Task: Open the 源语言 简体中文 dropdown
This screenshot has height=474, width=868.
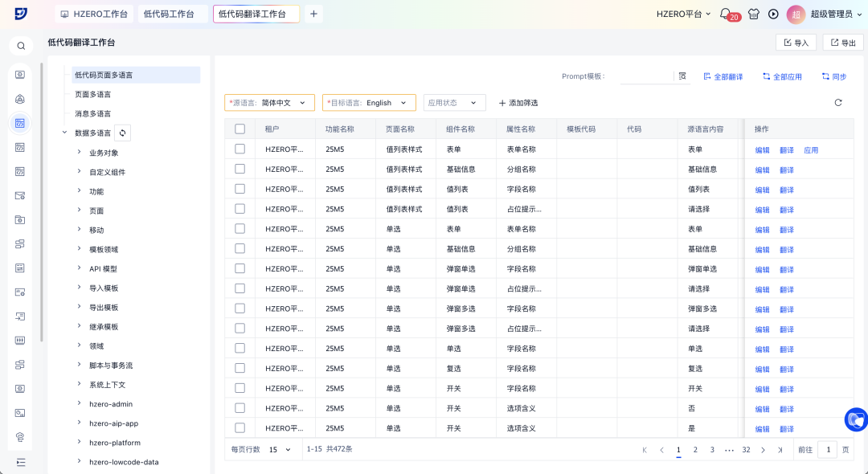Action: (x=269, y=103)
